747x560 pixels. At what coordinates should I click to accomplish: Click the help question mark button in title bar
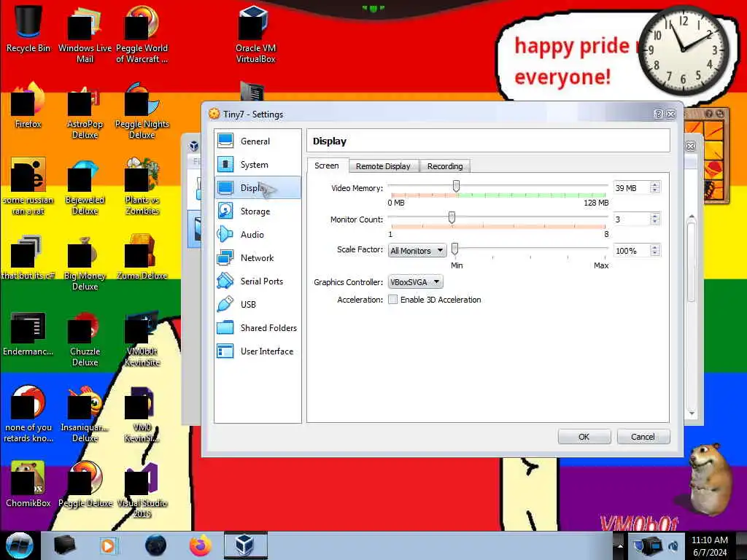pyautogui.click(x=659, y=114)
